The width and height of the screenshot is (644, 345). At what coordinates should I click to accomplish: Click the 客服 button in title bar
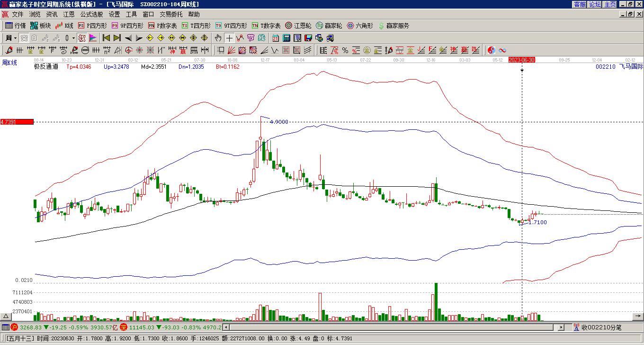(x=580, y=4)
